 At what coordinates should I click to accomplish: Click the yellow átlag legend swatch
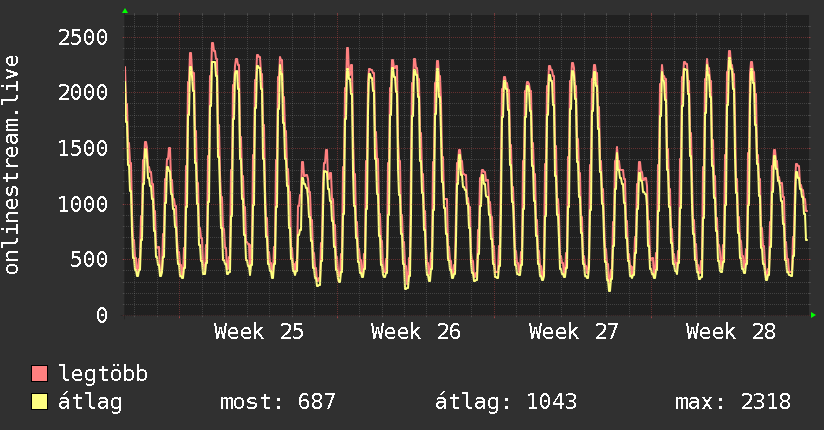[x=39, y=402]
